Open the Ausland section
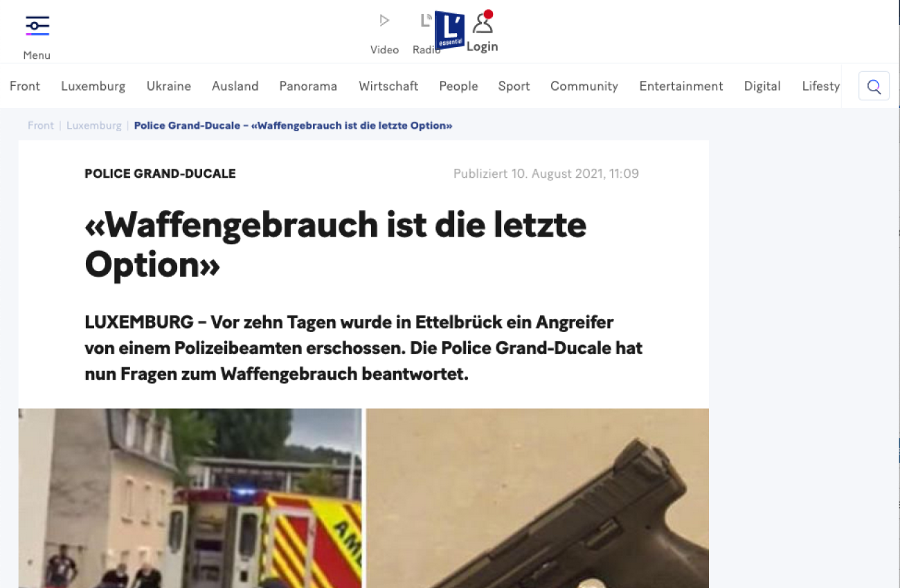The width and height of the screenshot is (900, 588). (235, 86)
